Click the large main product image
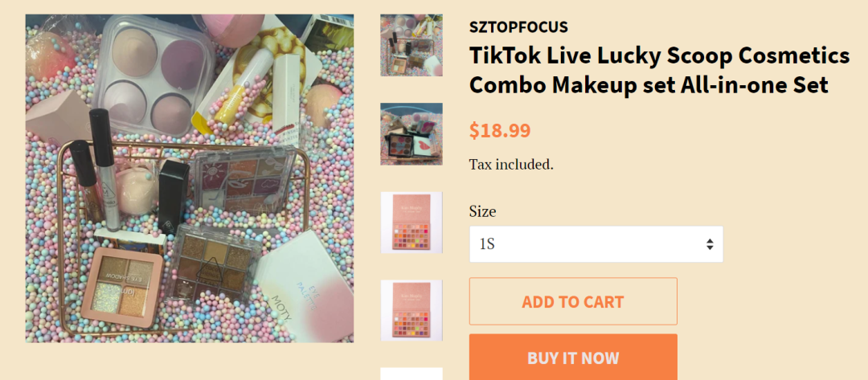 (190, 178)
